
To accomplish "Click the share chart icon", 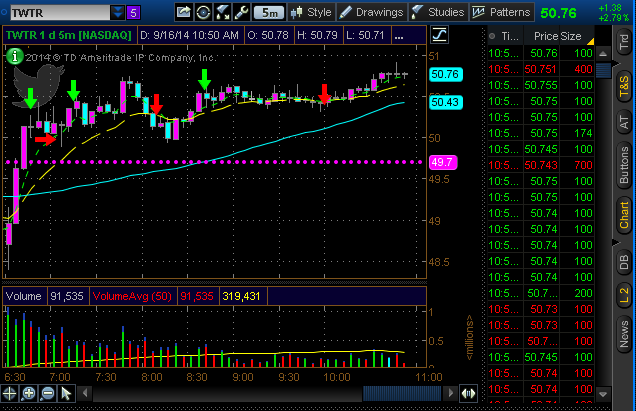I will tap(184, 12).
